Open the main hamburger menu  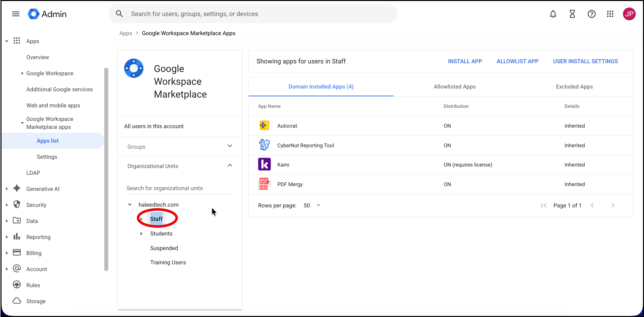click(x=16, y=14)
